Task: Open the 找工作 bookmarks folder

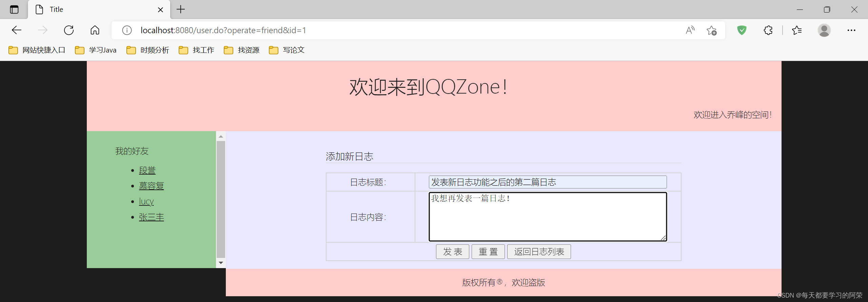Action: 197,50
